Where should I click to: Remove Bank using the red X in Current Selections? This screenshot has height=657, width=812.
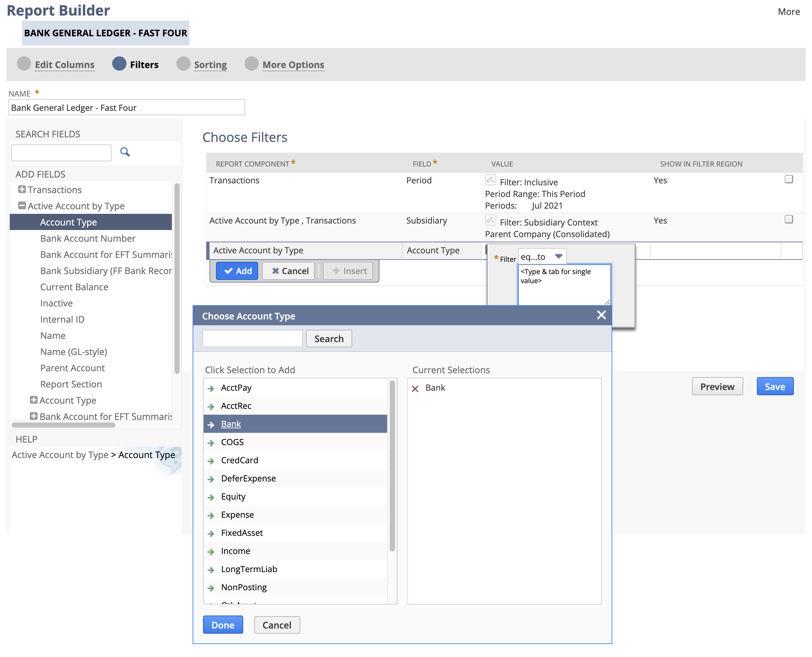(415, 388)
